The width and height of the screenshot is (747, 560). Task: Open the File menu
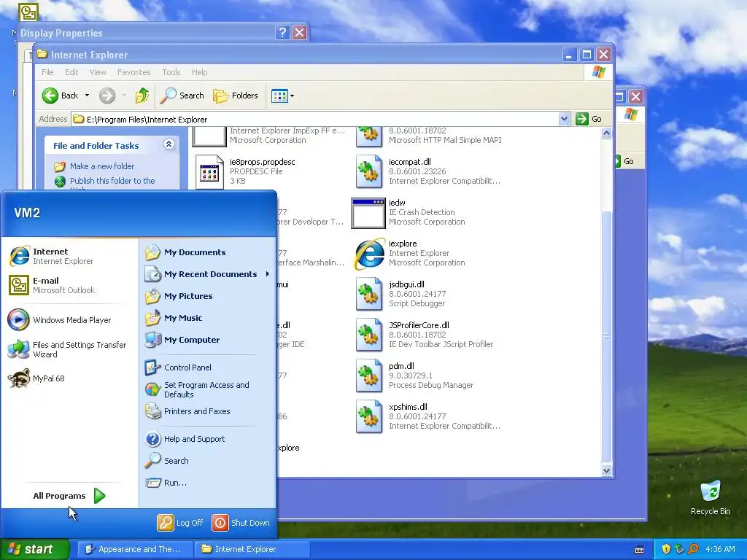[x=47, y=72]
